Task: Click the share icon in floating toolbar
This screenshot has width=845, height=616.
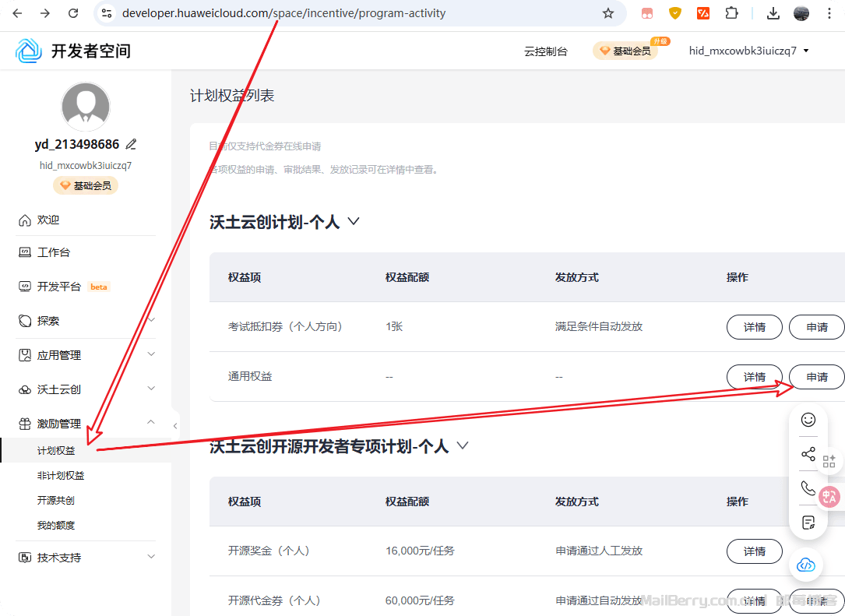Action: 808,455
